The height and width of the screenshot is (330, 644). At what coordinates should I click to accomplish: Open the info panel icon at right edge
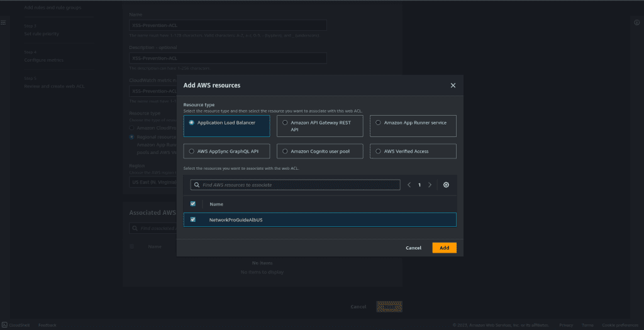click(x=637, y=23)
